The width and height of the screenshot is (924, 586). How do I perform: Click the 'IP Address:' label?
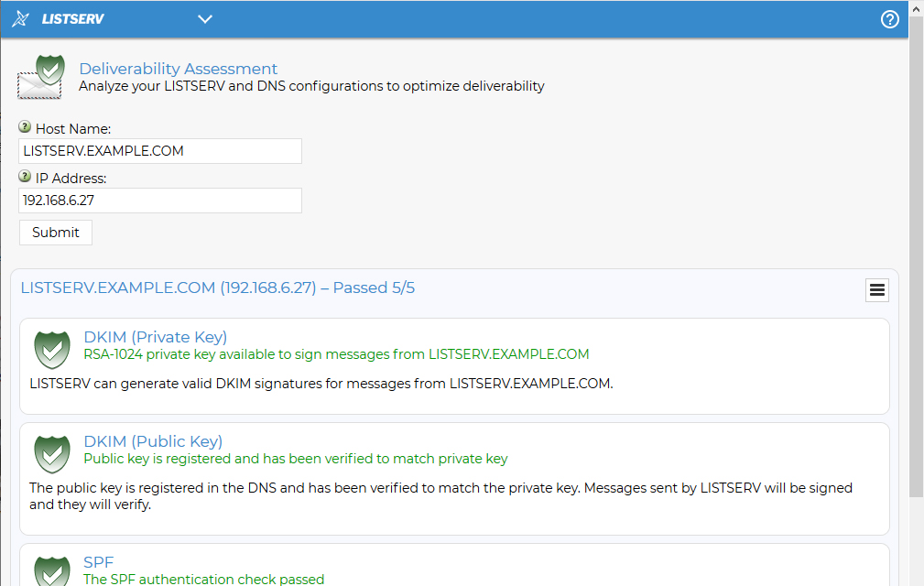pyautogui.click(x=71, y=179)
